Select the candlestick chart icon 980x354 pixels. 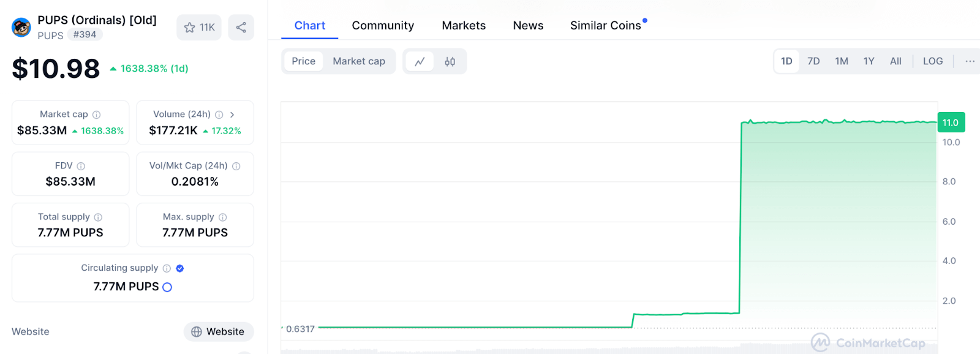click(x=450, y=61)
